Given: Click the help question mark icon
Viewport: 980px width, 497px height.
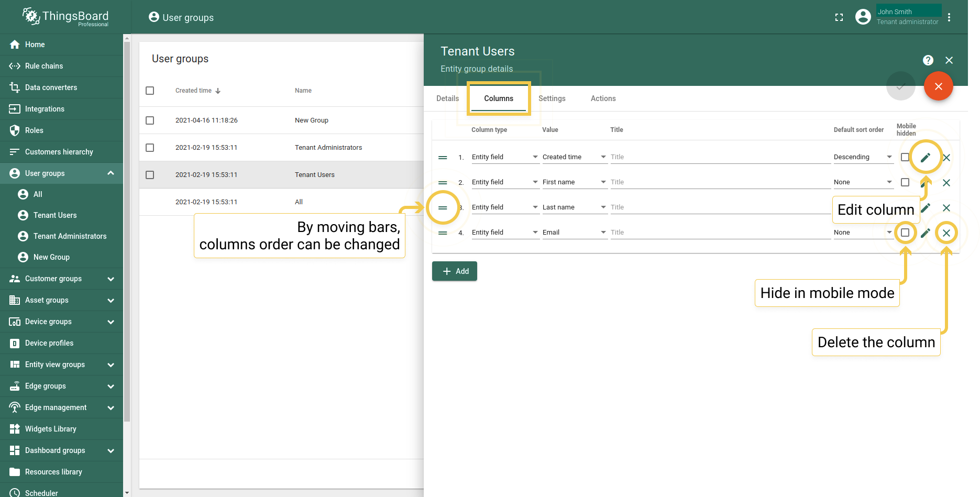Looking at the screenshot, I should pyautogui.click(x=928, y=60).
